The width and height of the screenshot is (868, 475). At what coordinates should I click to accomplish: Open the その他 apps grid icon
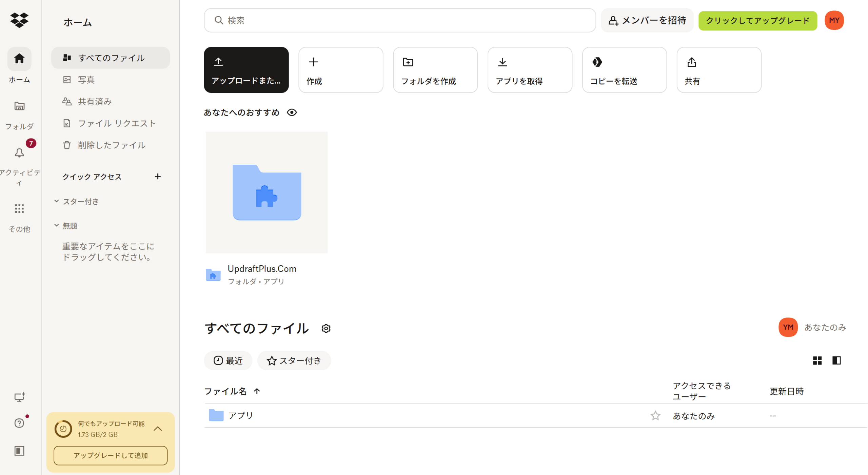pos(19,208)
